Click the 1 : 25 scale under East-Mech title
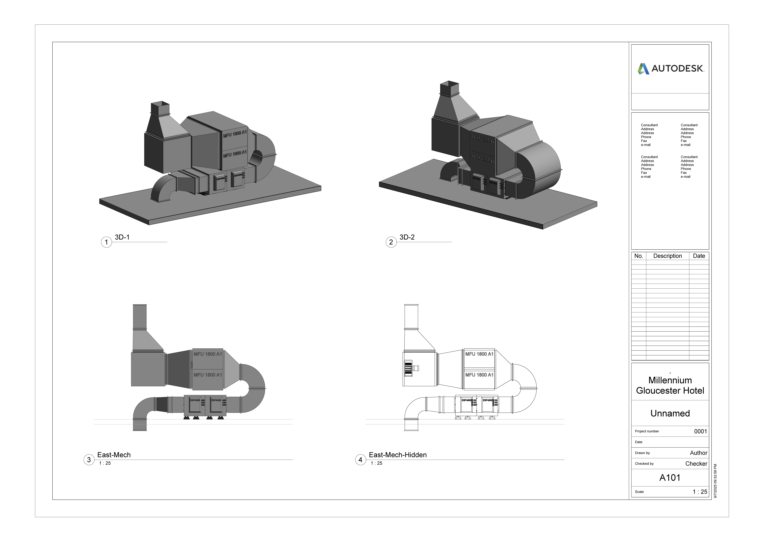 105,464
